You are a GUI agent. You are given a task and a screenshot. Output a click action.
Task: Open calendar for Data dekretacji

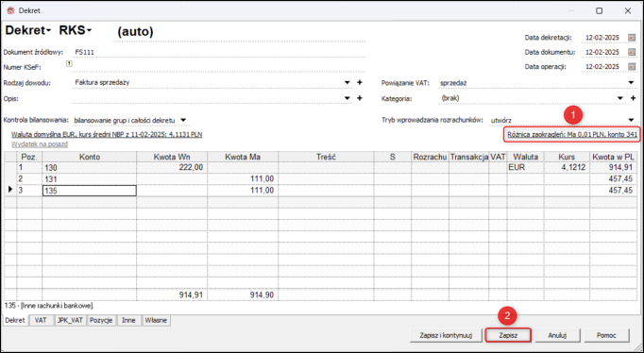[x=632, y=38]
